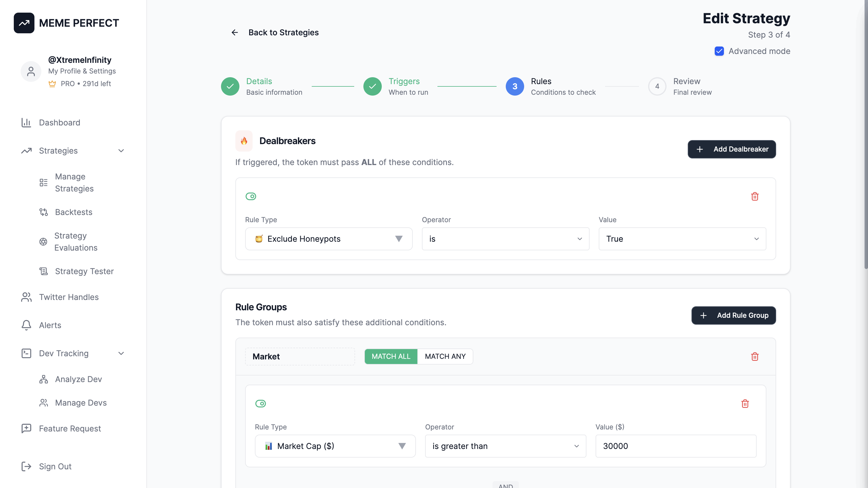Disable Advanced mode checkbox
The image size is (868, 488).
[719, 51]
